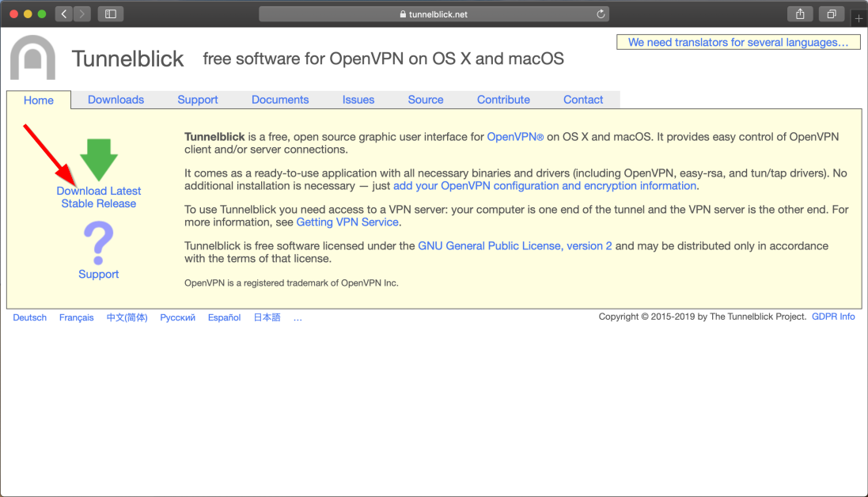The height and width of the screenshot is (497, 868).
Task: Click the tunnelblick.net address bar
Action: 434,13
